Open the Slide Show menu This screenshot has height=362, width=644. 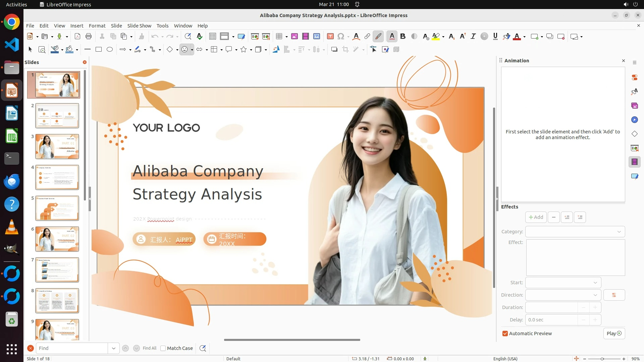pos(139,26)
